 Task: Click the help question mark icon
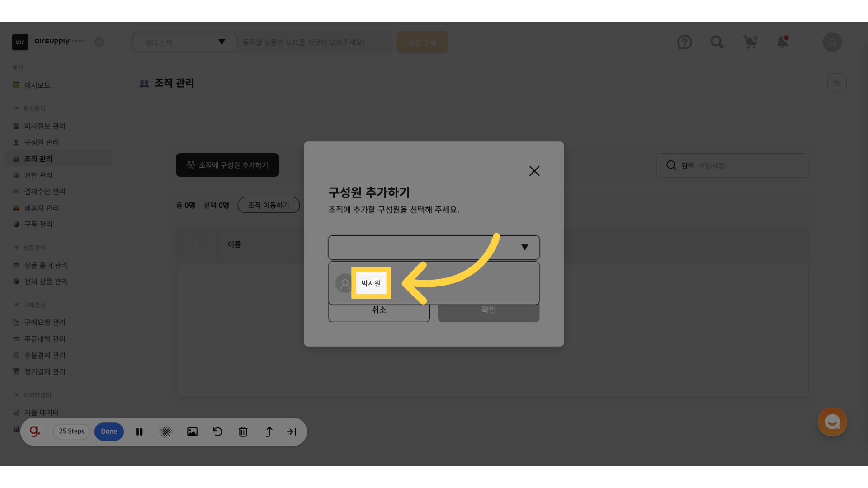pyautogui.click(x=684, y=42)
